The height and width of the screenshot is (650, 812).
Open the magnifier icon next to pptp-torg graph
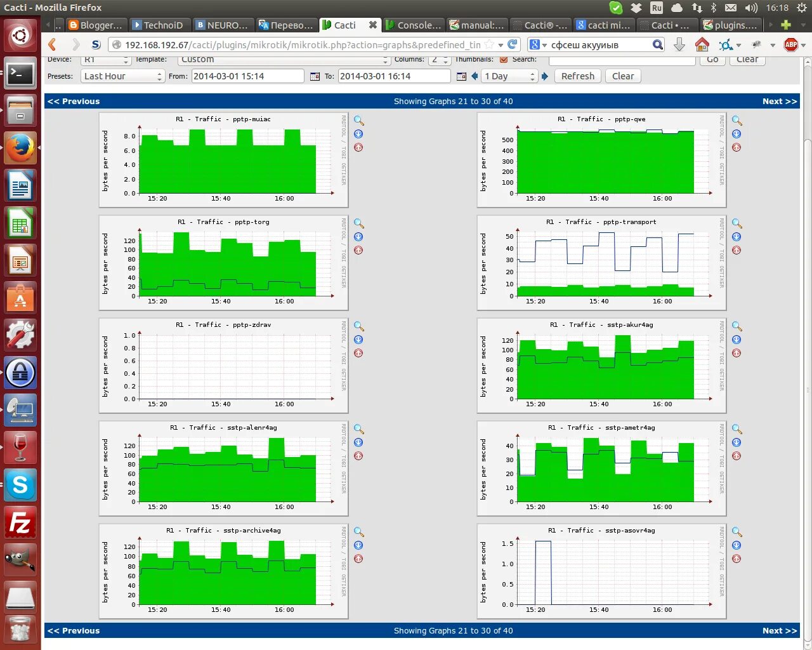[359, 223]
